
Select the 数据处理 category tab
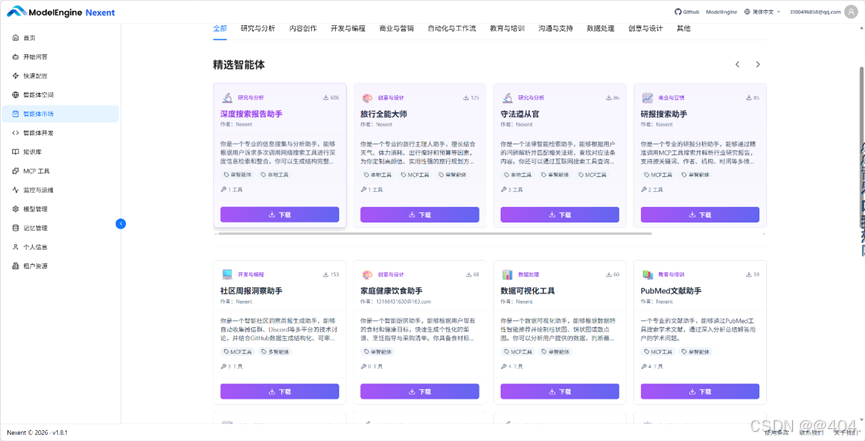[x=600, y=28]
